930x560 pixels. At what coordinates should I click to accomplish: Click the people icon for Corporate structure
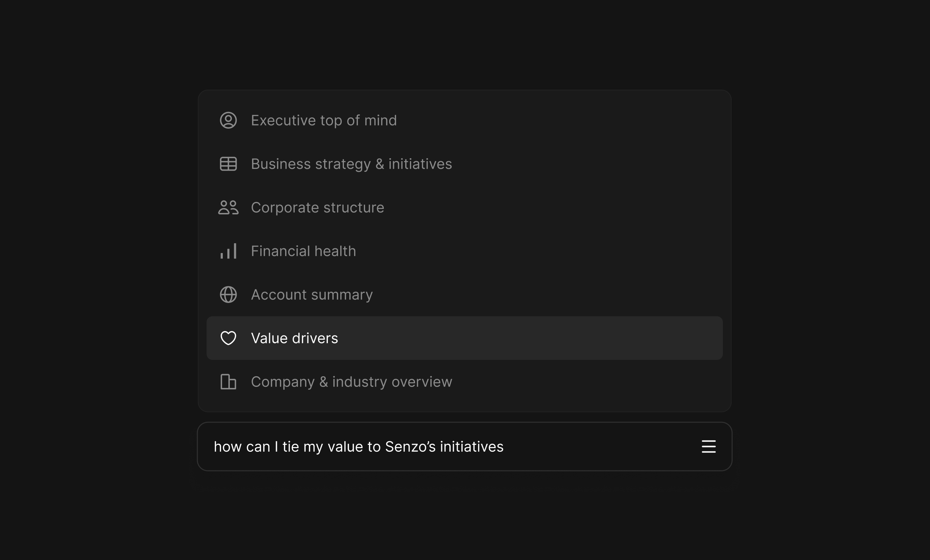228,207
